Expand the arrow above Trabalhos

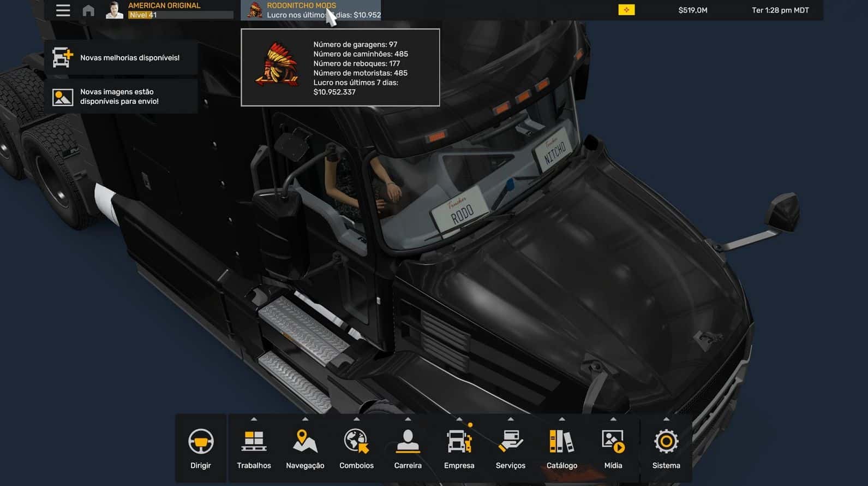254,419
